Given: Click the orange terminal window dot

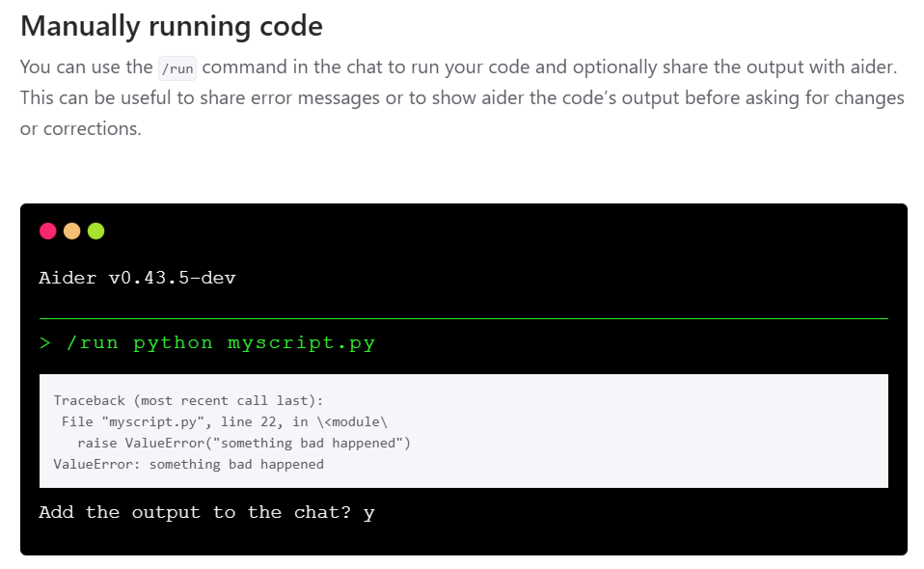Looking at the screenshot, I should (x=72, y=230).
